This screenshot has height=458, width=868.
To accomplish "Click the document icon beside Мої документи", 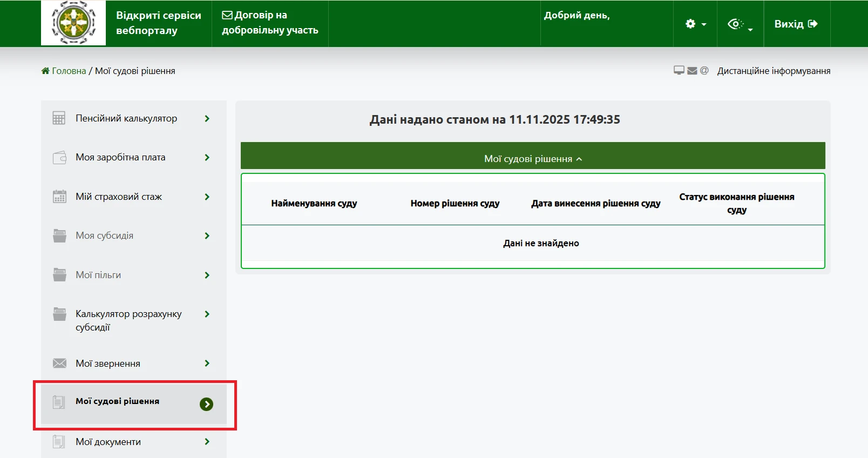I will pos(59,442).
